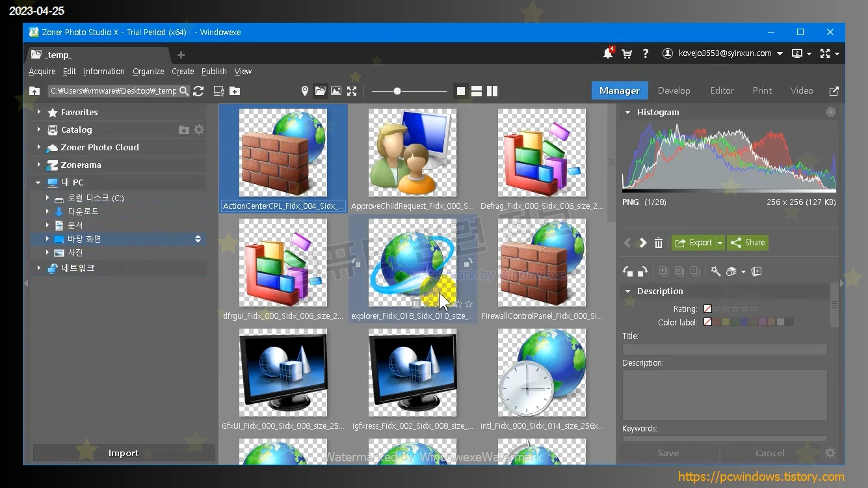Expand the Zonerama node
The width and height of the screenshot is (868, 488).
click(39, 165)
